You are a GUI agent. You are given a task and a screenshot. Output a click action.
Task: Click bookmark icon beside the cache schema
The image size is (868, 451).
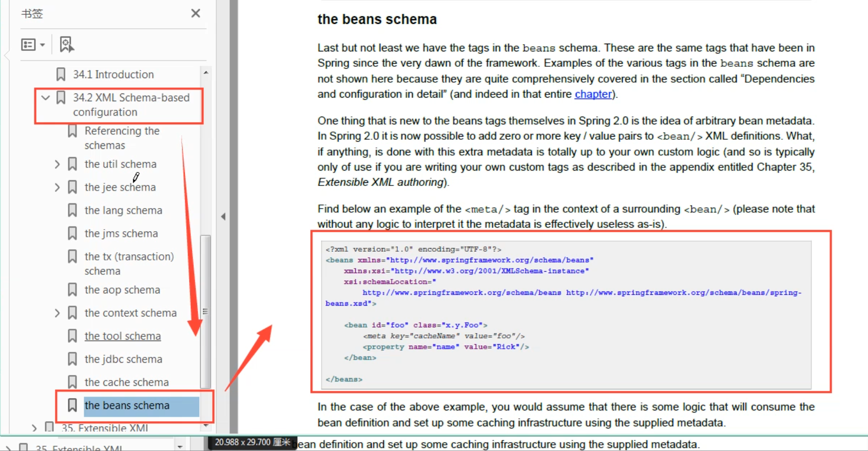(72, 382)
